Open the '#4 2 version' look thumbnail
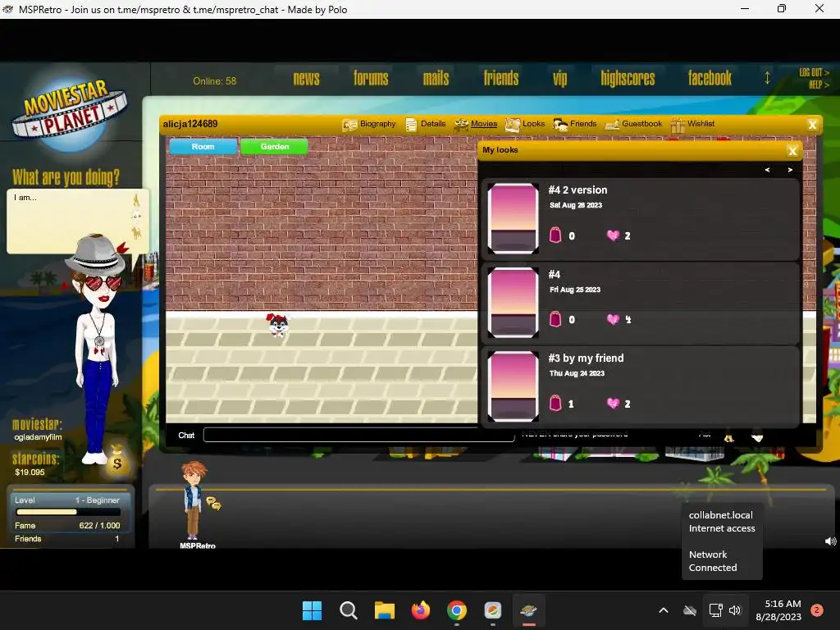Image resolution: width=840 pixels, height=630 pixels. pyautogui.click(x=513, y=218)
